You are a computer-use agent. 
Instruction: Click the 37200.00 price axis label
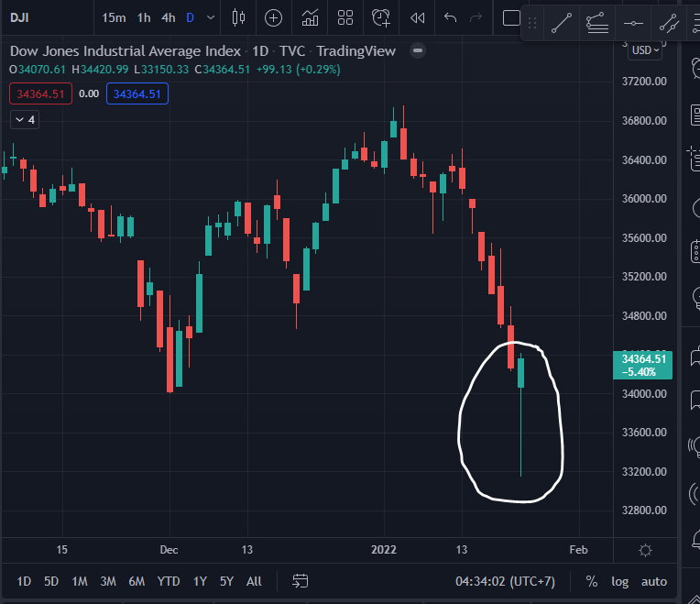pyautogui.click(x=644, y=82)
